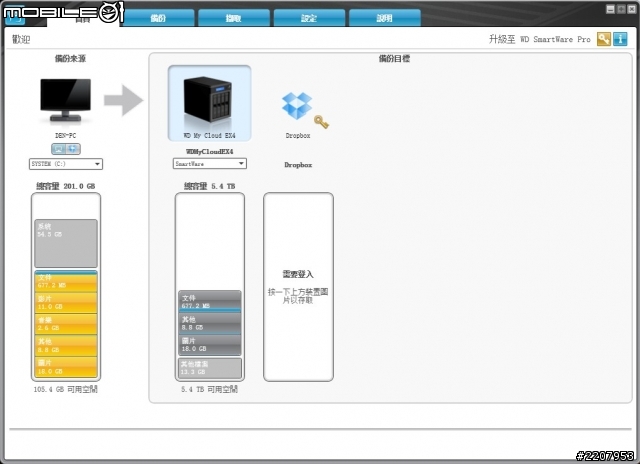Image resolution: width=640 pixels, height=464 pixels.
Task: Click target 文件 677.2 MB block
Action: coord(210,301)
